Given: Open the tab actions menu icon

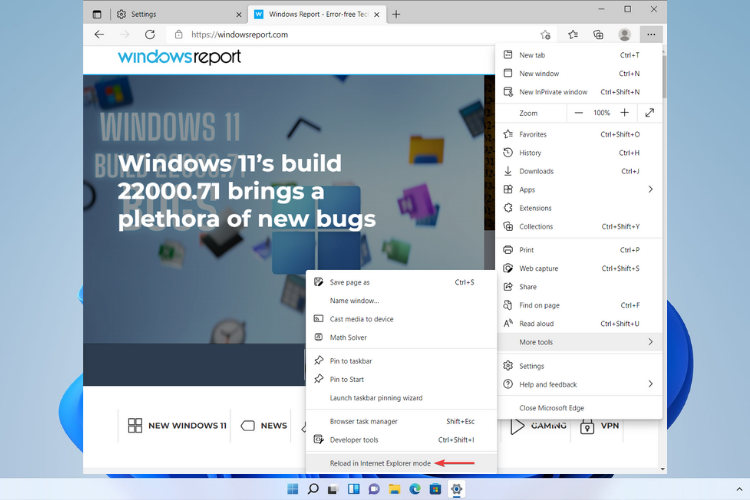Looking at the screenshot, I should [x=97, y=14].
